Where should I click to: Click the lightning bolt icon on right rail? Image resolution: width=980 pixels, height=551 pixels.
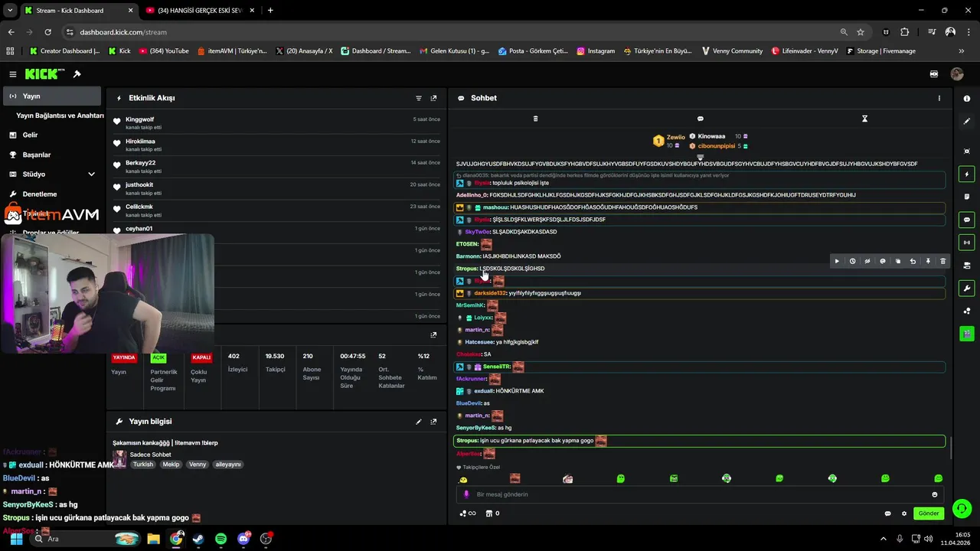pos(967,174)
